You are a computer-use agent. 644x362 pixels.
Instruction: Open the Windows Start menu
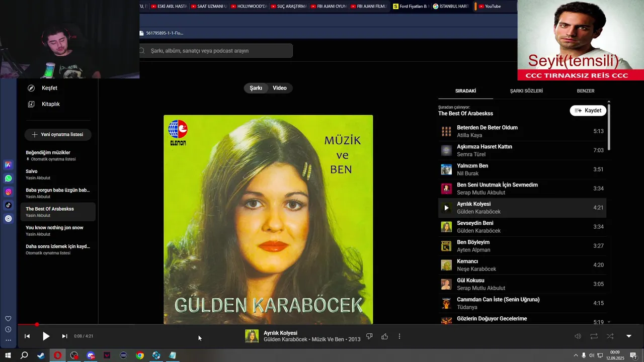8,355
